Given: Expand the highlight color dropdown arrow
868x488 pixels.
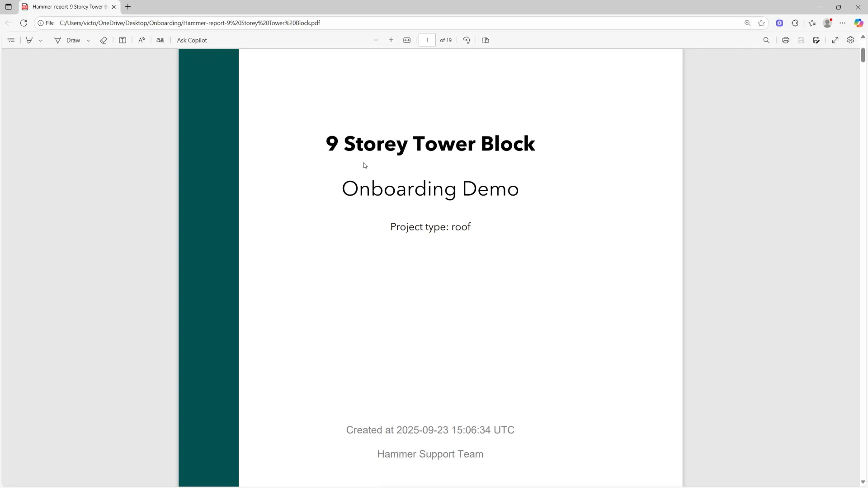Looking at the screenshot, I should tap(41, 41).
